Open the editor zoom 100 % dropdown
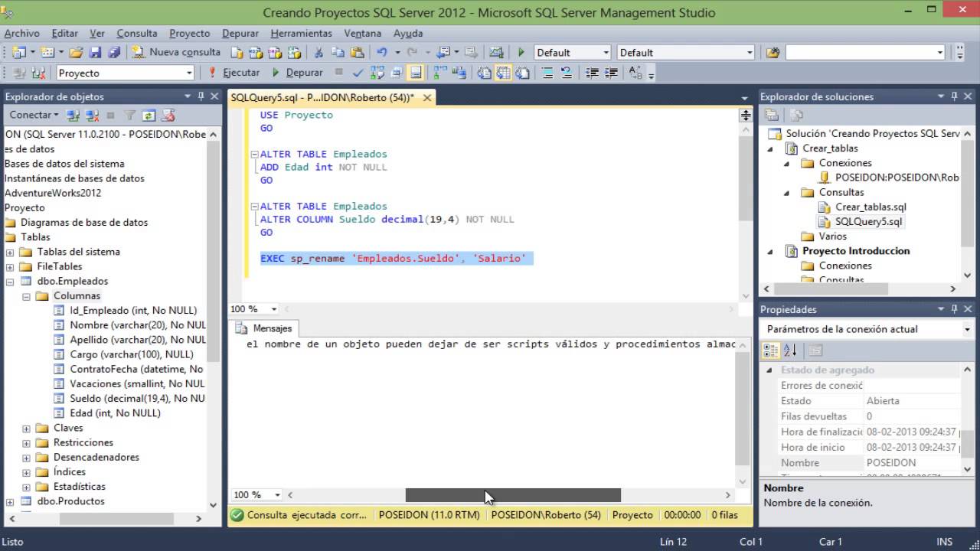This screenshot has width=980, height=551. 274,309
